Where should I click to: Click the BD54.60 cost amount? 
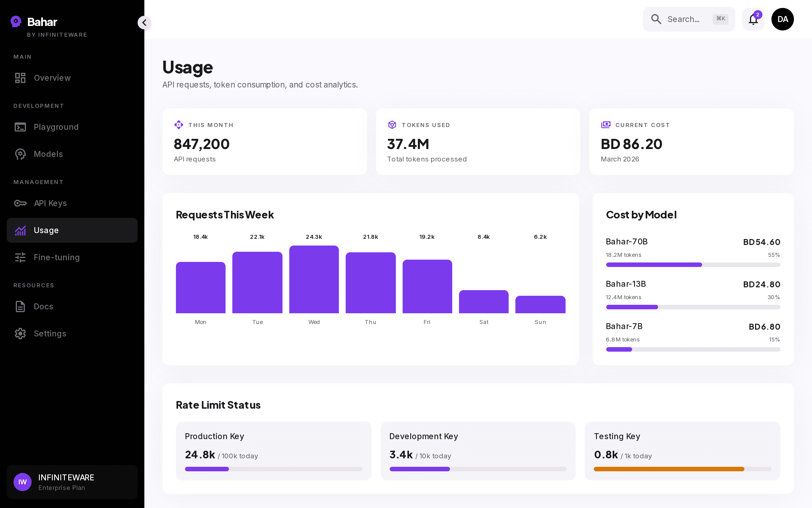pos(762,242)
